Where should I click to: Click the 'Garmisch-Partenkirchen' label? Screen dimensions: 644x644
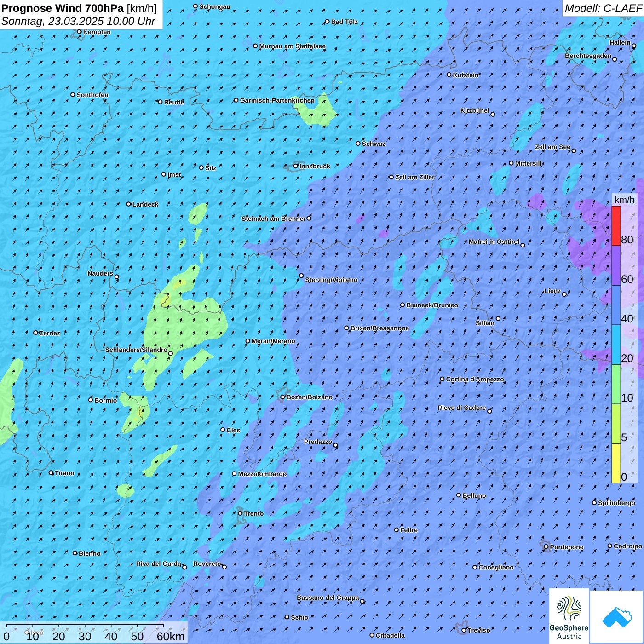pos(277,100)
